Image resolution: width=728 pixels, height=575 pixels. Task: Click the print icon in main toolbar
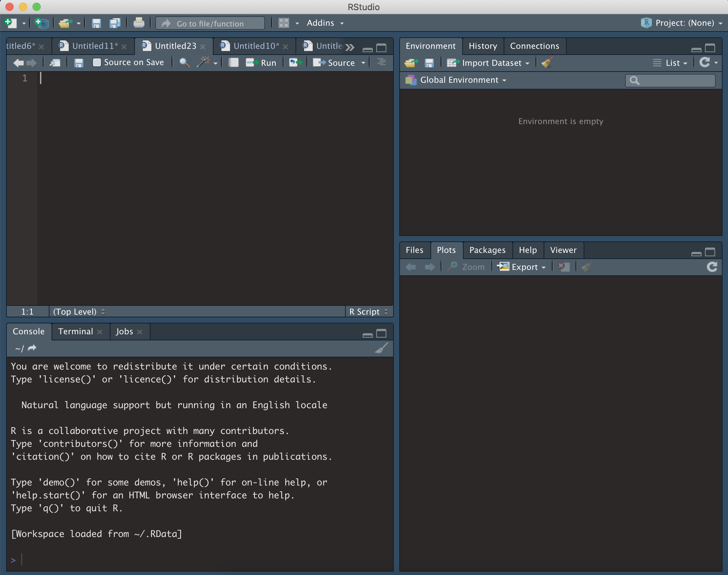click(139, 23)
